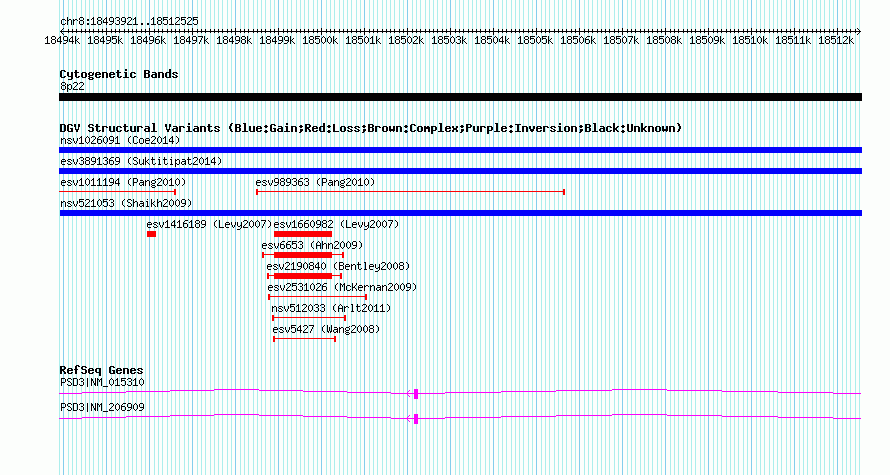Click the RefSeq Genes track title
This screenshot has width=890, height=475.
click(101, 370)
